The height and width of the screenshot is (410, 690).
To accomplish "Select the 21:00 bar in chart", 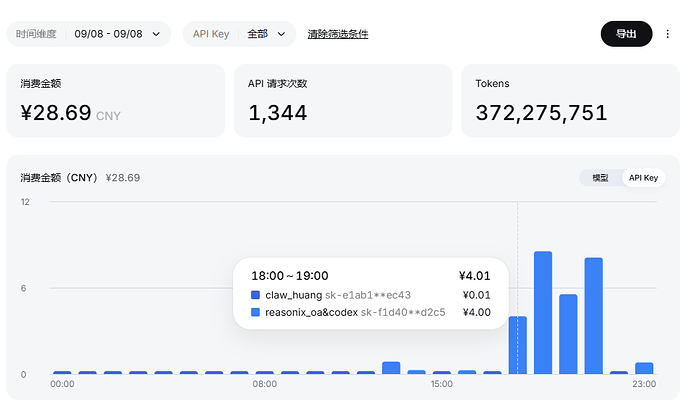I will (594, 316).
